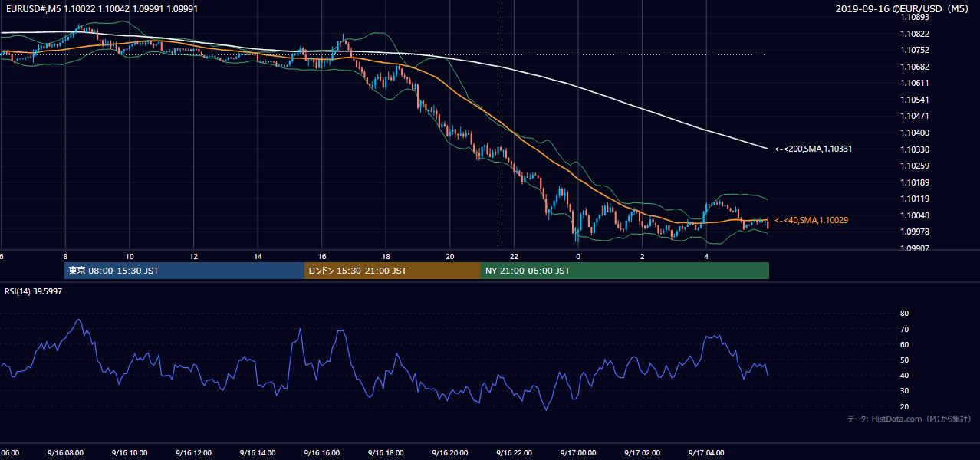The width and height of the screenshot is (980, 460).
Task: Click bottom time label 9/16 08:00
Action: tap(64, 452)
